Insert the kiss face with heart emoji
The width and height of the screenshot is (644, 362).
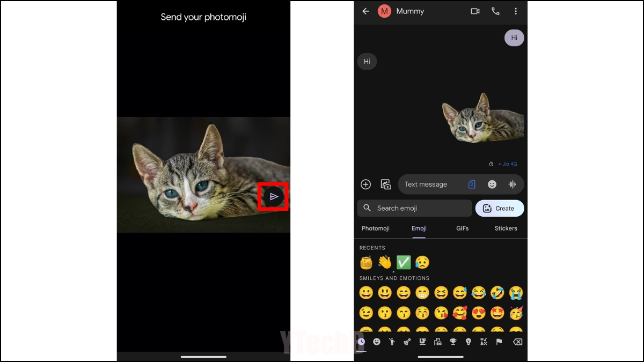tap(441, 313)
